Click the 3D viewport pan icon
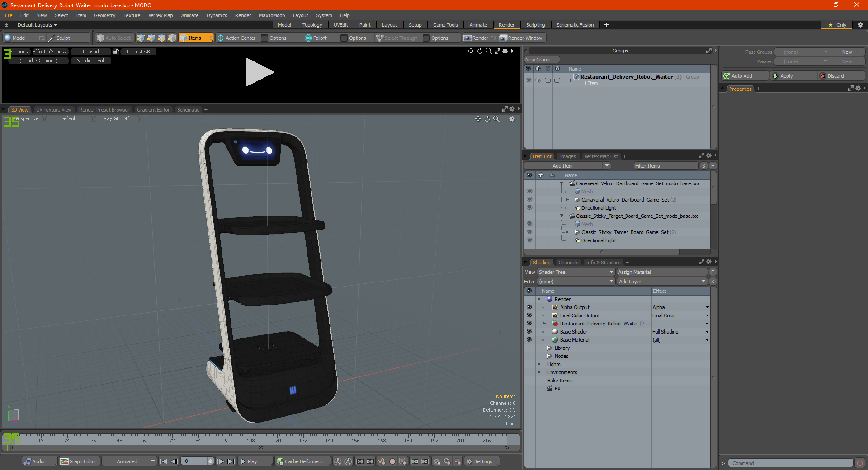Viewport: 868px width, 470px height. click(478, 119)
